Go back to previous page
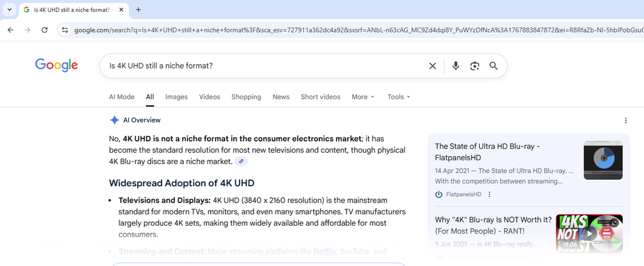The image size is (644, 266). [11, 30]
